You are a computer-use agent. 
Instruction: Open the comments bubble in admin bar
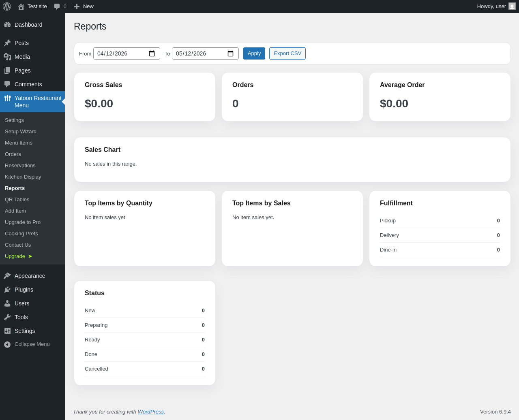click(x=60, y=6)
